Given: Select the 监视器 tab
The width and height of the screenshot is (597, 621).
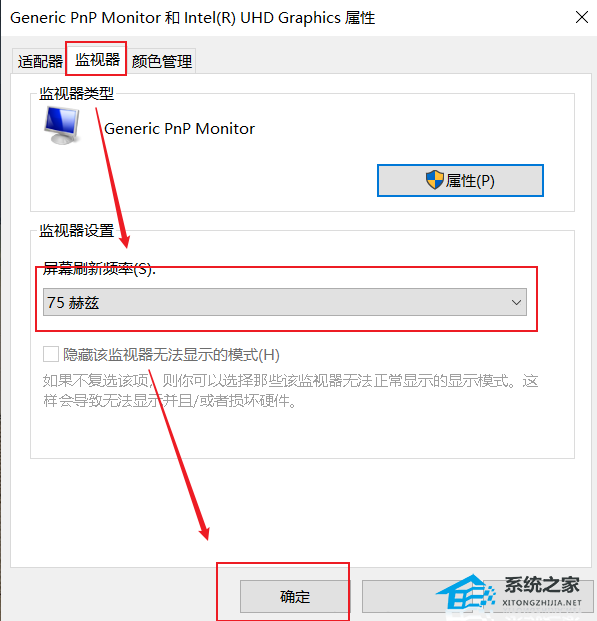Looking at the screenshot, I should tap(97, 60).
